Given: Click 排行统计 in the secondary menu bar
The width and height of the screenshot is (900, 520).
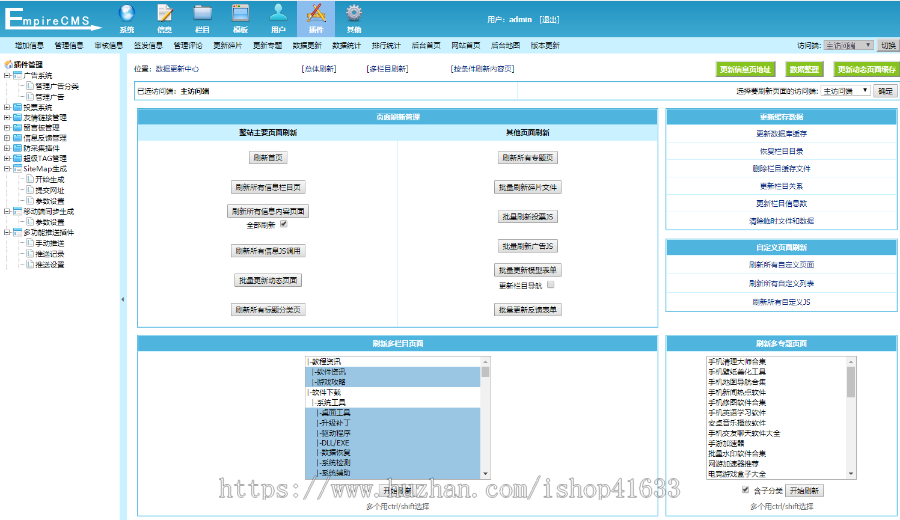Looking at the screenshot, I should pos(386,45).
